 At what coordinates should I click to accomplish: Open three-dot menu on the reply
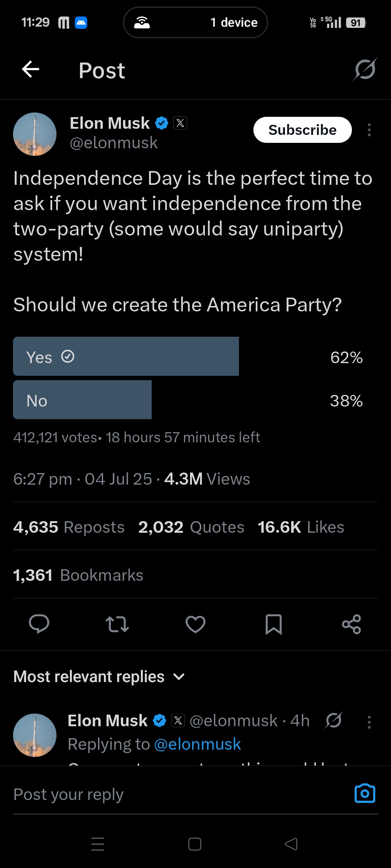369,722
